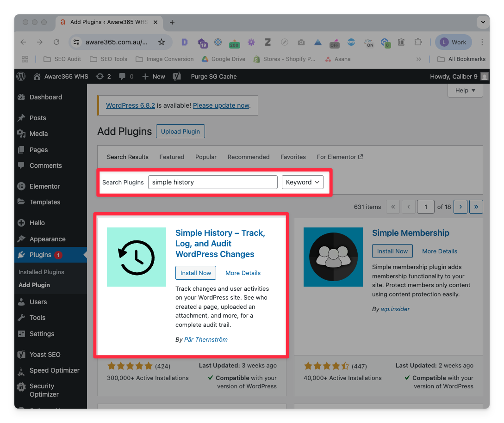
Task: Open the Chrome extensions puzzle icon
Action: 418,42
